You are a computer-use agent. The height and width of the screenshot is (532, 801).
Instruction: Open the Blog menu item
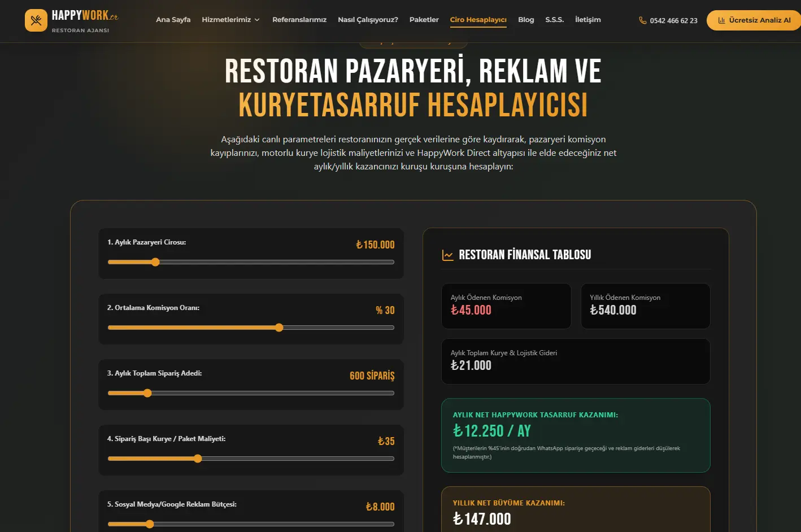tap(526, 20)
